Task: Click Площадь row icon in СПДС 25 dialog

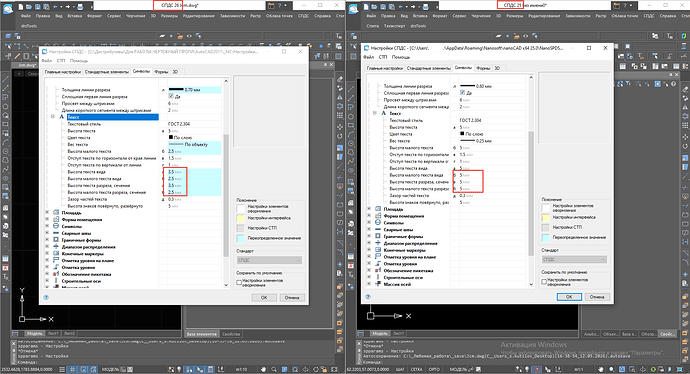Action: [378, 209]
